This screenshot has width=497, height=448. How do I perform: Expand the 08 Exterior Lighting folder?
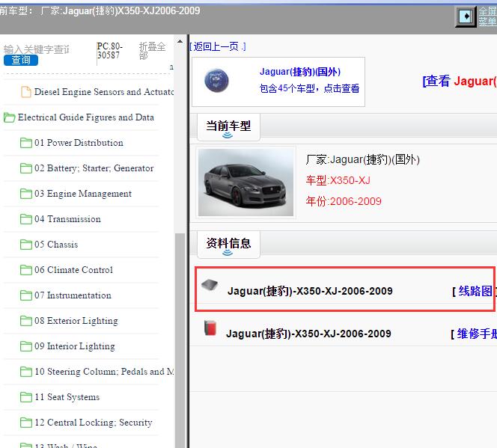click(76, 320)
